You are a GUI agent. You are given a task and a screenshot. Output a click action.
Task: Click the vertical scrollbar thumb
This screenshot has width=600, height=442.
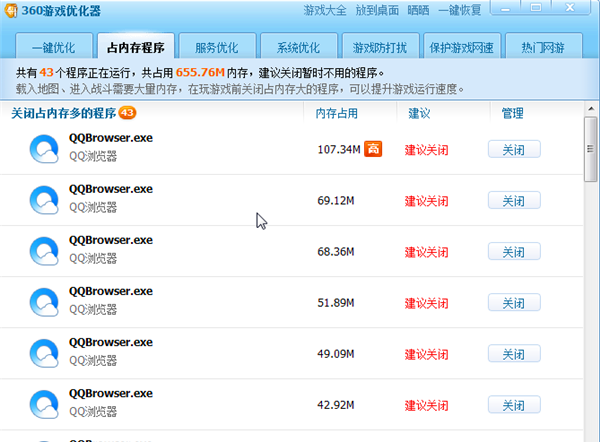[x=591, y=149]
